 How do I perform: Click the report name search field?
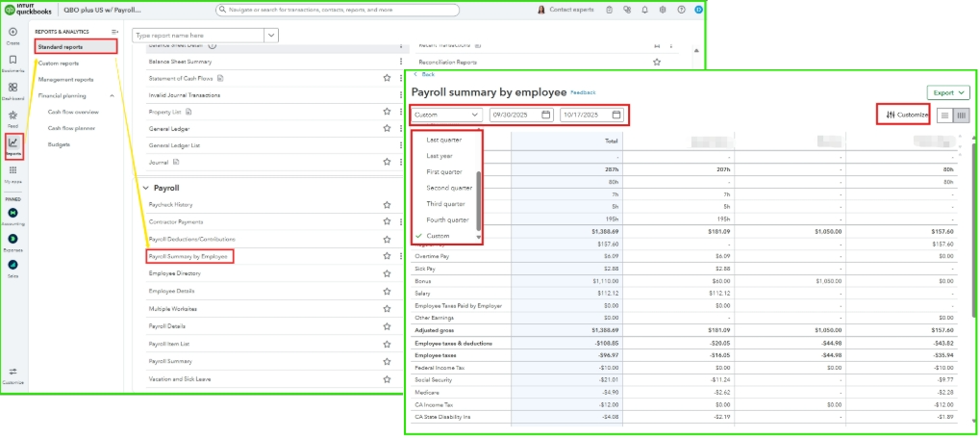[x=197, y=35]
